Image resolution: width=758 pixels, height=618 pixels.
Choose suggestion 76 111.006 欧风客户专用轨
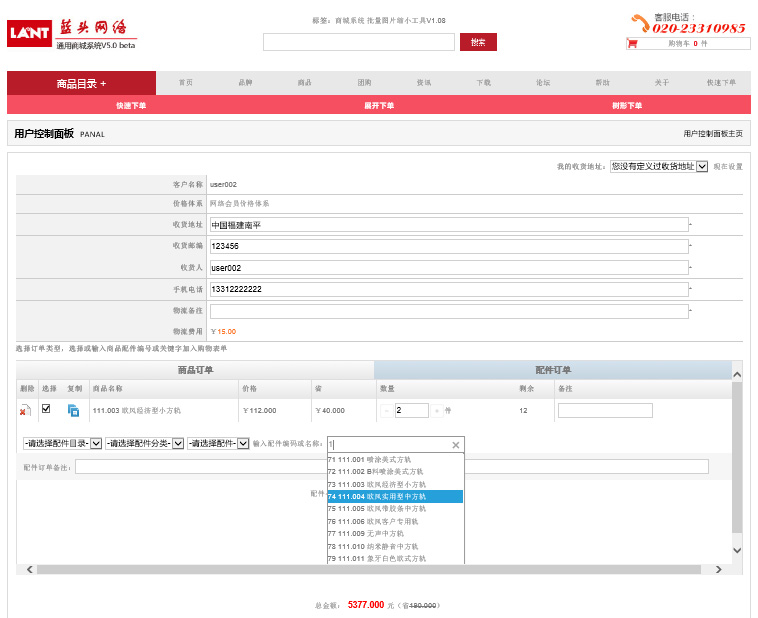click(x=395, y=521)
